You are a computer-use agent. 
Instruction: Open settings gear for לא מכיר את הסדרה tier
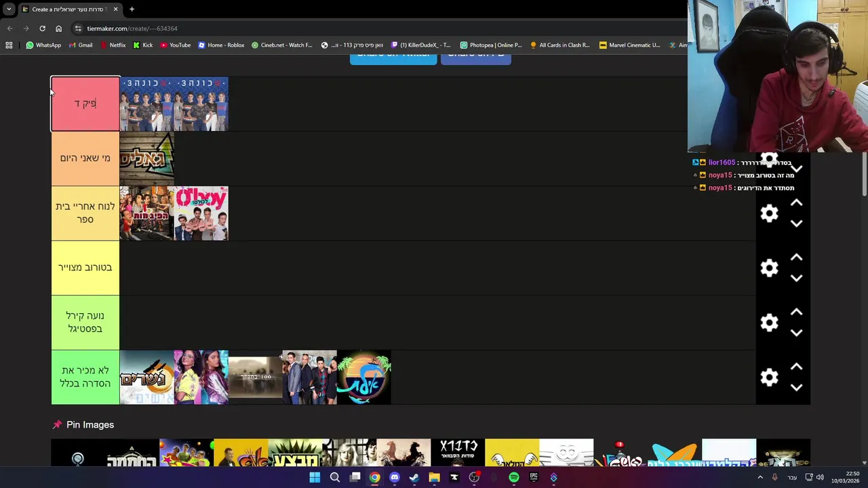point(769,378)
